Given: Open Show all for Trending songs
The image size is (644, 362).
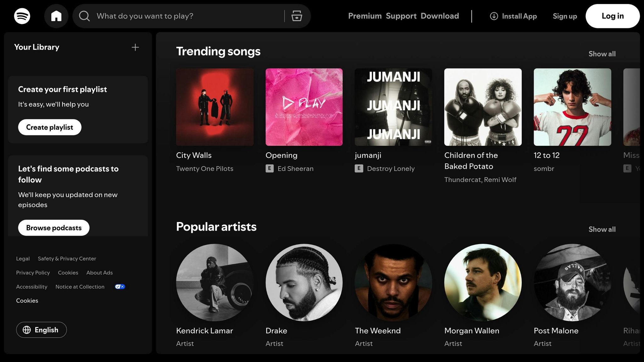Looking at the screenshot, I should tap(602, 54).
